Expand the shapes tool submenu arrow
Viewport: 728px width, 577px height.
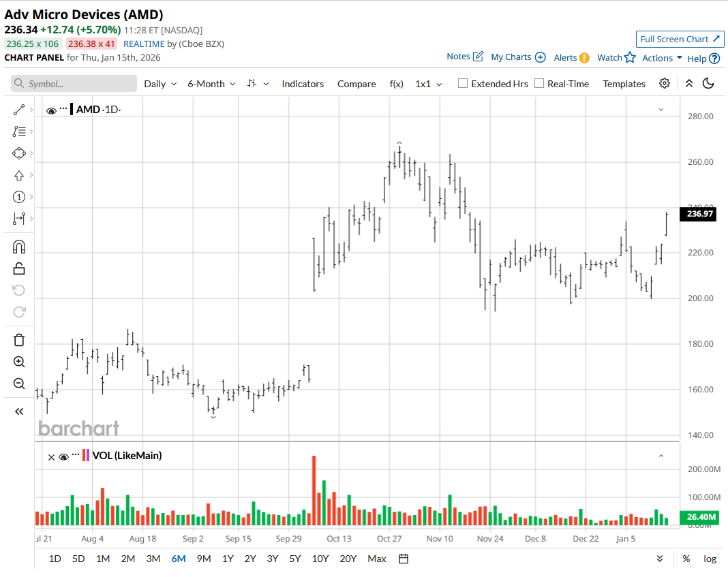pyautogui.click(x=31, y=153)
